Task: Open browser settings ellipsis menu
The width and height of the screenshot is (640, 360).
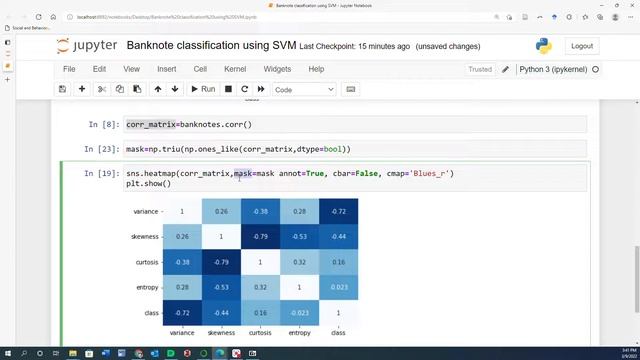Action: point(631,17)
